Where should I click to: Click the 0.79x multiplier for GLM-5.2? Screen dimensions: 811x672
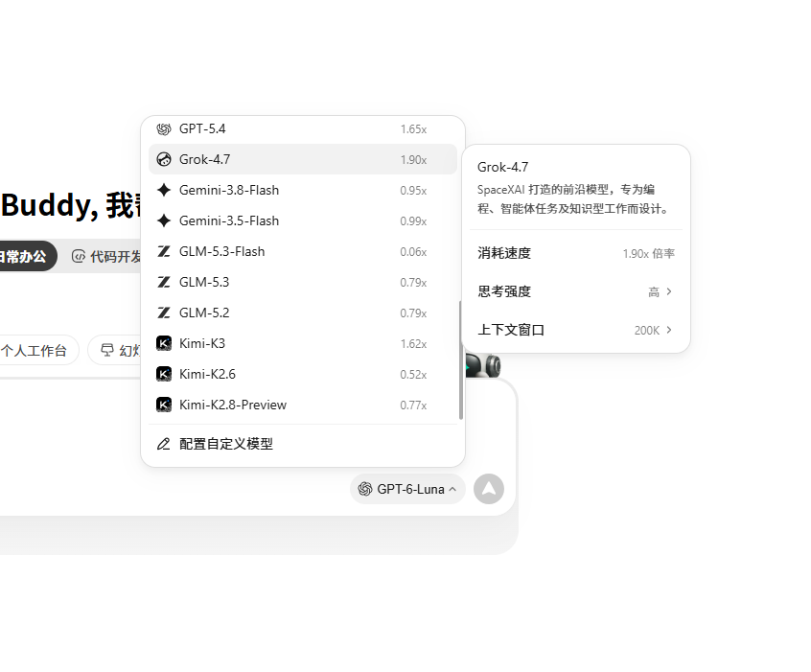click(413, 313)
